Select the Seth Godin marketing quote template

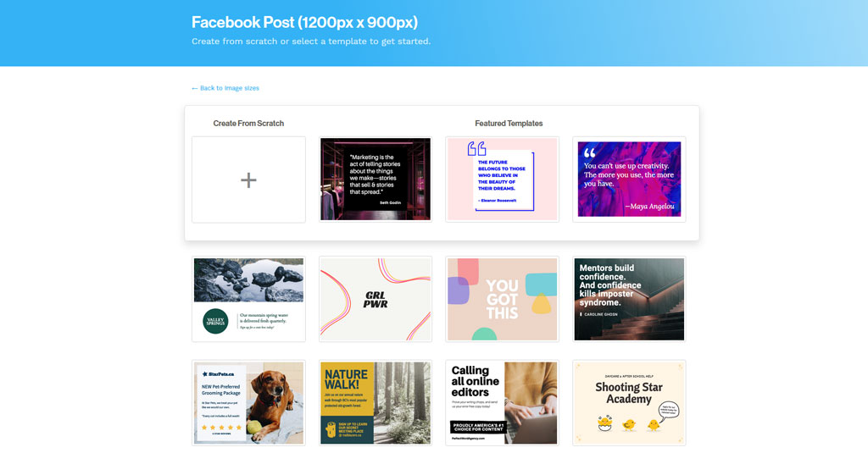(x=376, y=180)
